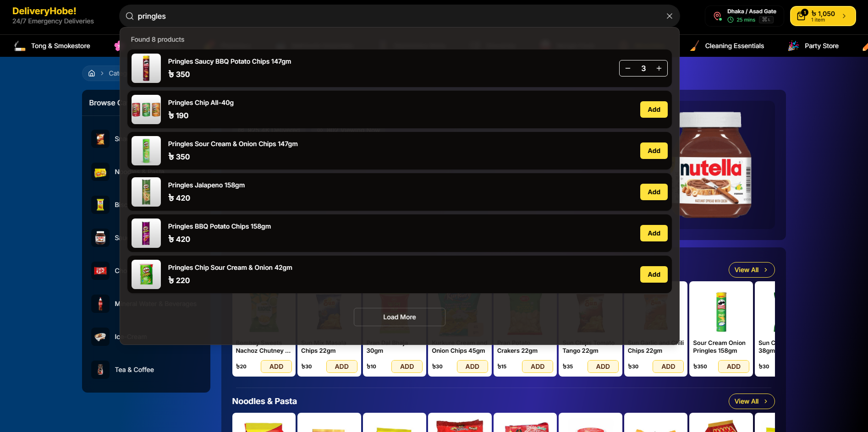This screenshot has width=868, height=432.
Task: Open Pringles BBQ 158gm thumbnail image
Action: pyautogui.click(x=146, y=233)
